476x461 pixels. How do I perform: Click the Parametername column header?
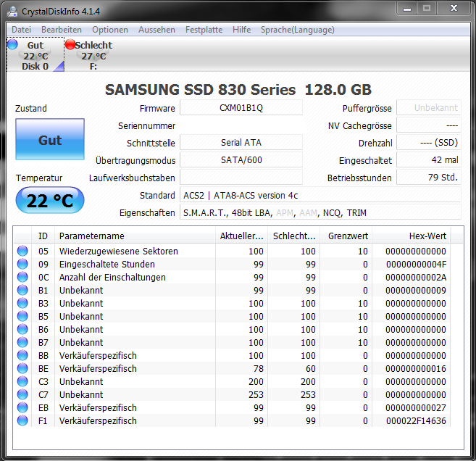click(x=135, y=236)
